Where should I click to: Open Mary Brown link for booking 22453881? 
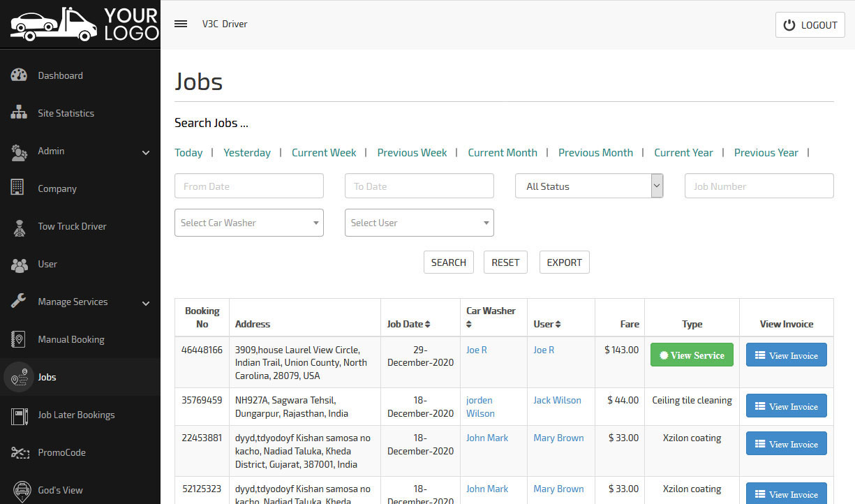point(558,438)
